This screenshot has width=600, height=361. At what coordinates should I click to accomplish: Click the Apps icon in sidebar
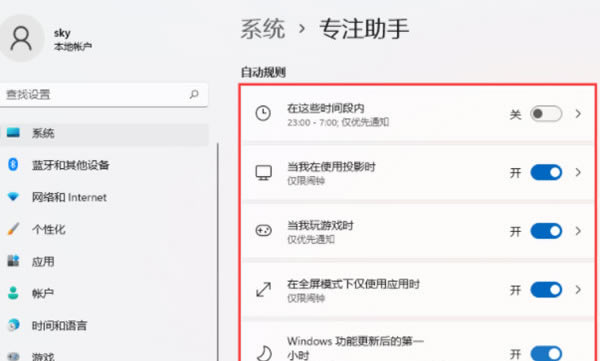[x=13, y=261]
